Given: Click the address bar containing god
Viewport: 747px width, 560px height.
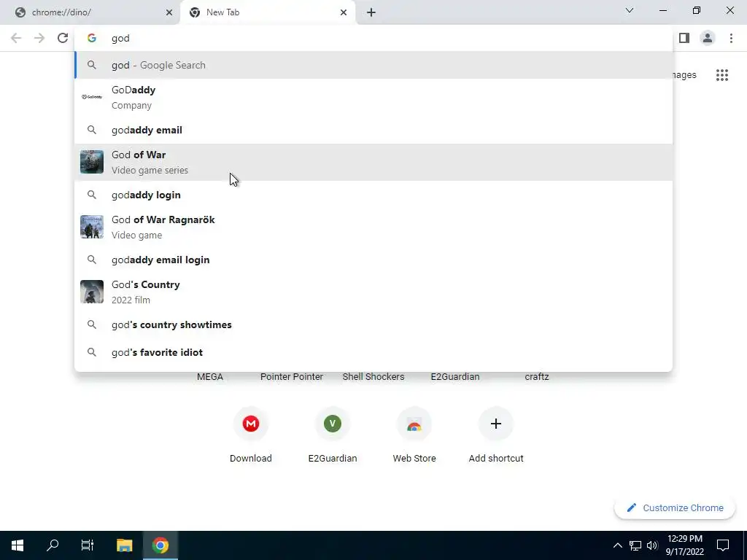Looking at the screenshot, I should click(373, 38).
